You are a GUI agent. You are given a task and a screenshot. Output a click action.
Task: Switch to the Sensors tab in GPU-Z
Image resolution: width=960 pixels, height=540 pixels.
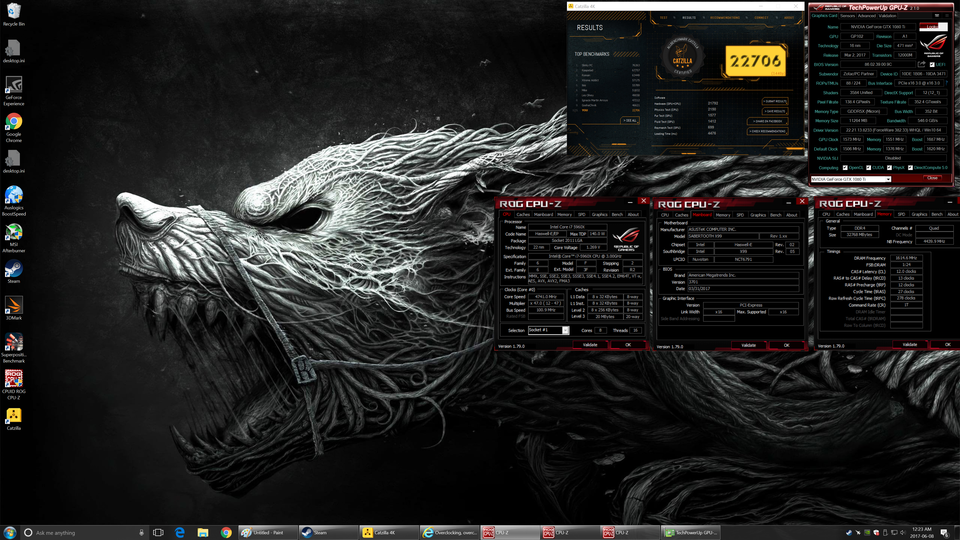click(848, 15)
